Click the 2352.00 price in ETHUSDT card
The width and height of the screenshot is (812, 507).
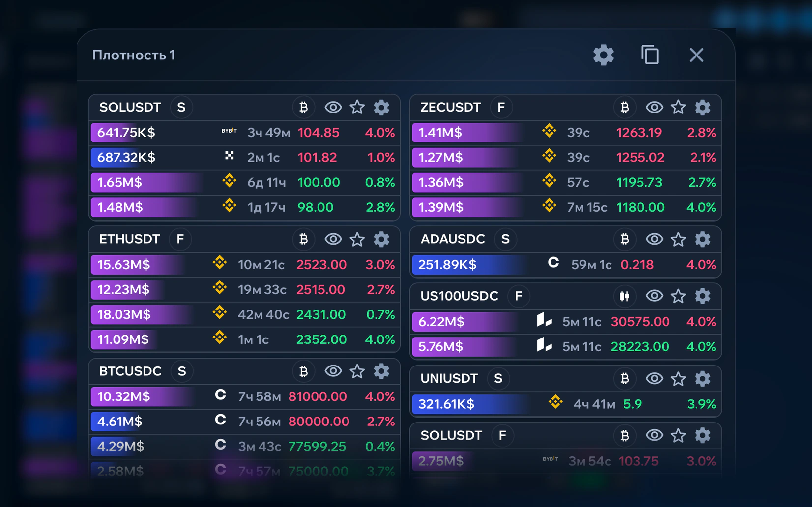point(321,339)
